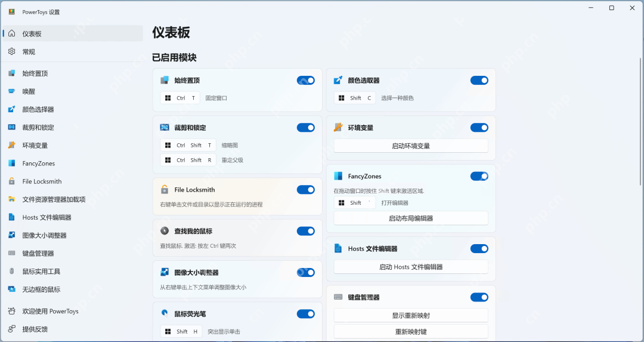Turn off the 颜色选取器 toggle
Image resolution: width=644 pixels, height=342 pixels.
pos(479,80)
